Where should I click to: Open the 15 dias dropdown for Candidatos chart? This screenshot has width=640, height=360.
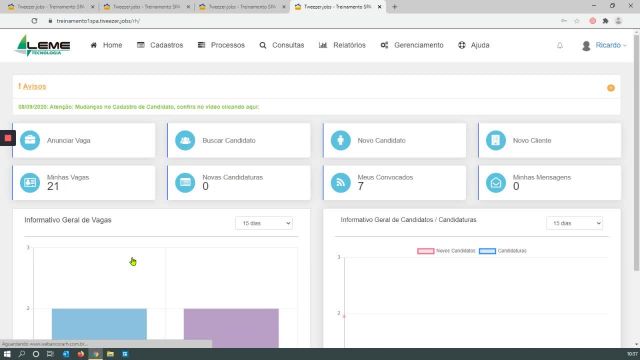[x=574, y=223]
